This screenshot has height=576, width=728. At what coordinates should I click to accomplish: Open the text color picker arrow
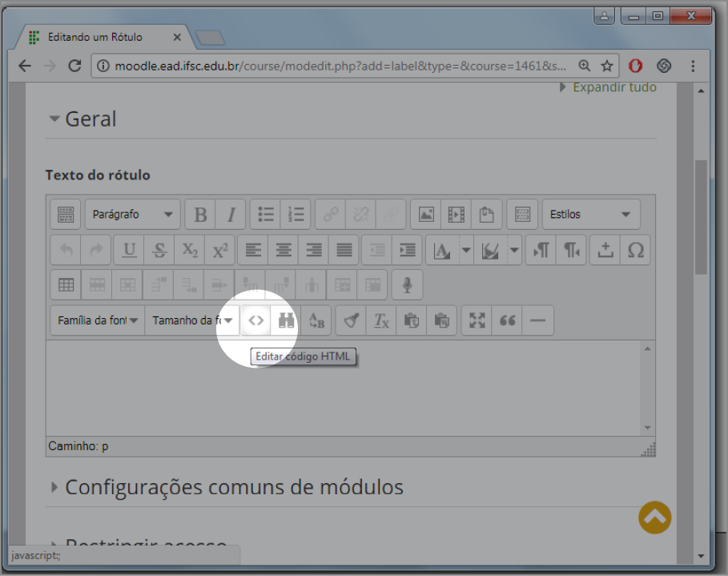point(466,250)
